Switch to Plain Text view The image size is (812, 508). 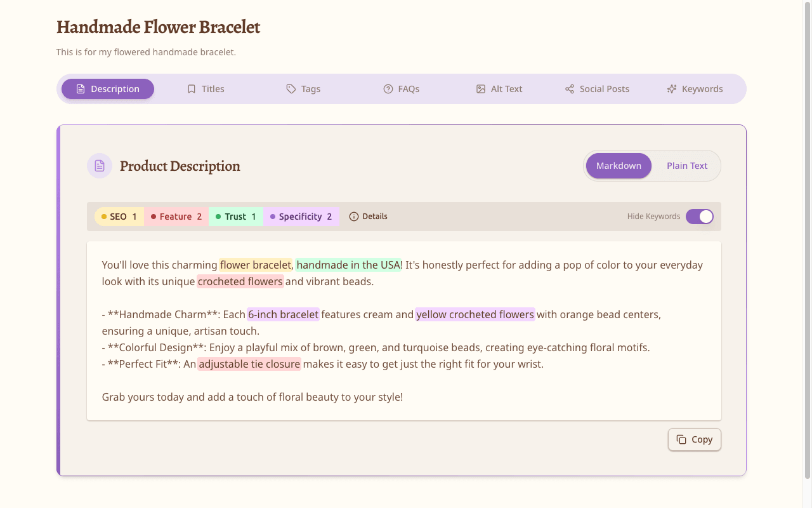click(x=687, y=166)
